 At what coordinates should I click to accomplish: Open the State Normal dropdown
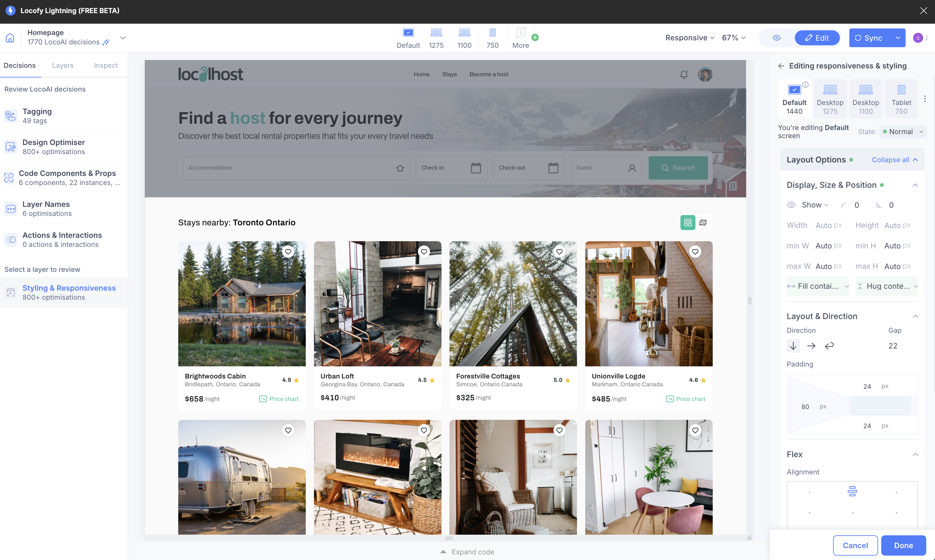[x=903, y=132]
